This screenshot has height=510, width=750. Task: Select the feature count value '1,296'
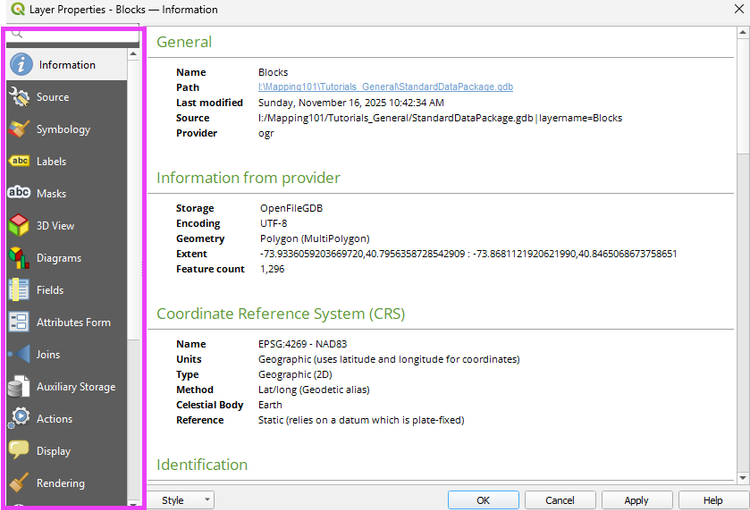click(272, 269)
